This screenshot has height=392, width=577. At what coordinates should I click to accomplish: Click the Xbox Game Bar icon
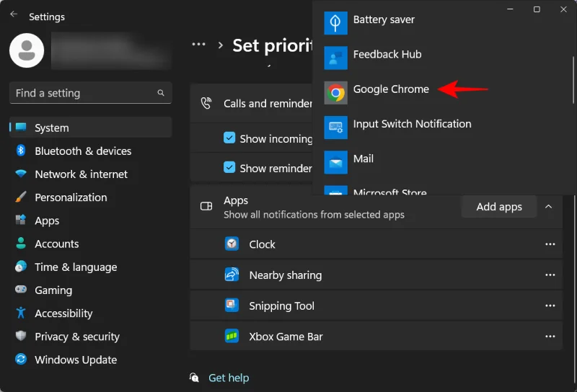point(232,336)
